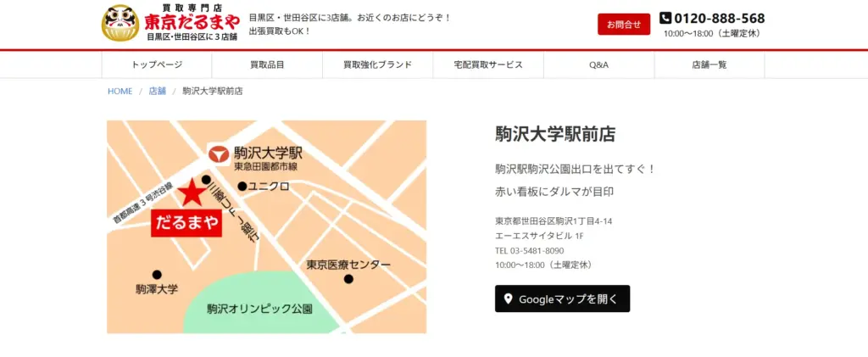Click the 東京医療センター map marker
Viewport: 868px width, 357px height.
(348, 279)
